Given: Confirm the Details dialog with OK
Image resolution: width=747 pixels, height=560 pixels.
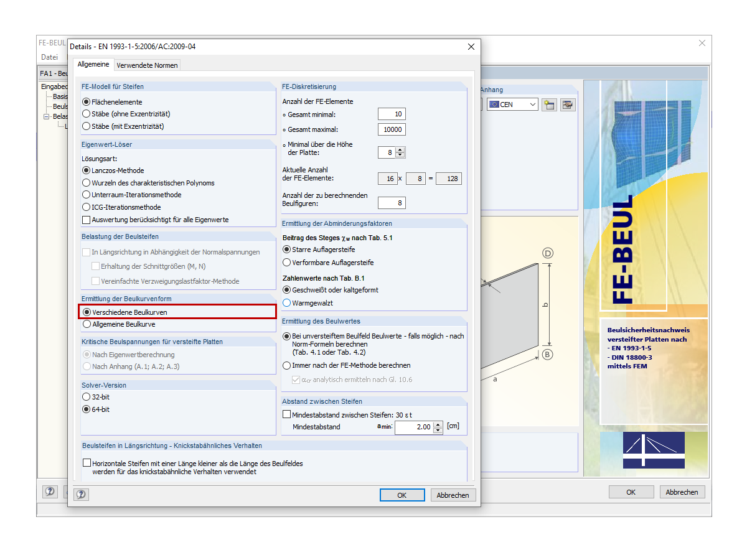Looking at the screenshot, I should coord(402,495).
